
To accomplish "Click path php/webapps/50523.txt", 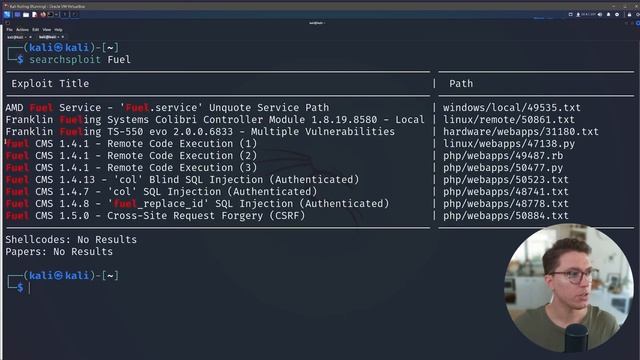I will click(506, 180).
